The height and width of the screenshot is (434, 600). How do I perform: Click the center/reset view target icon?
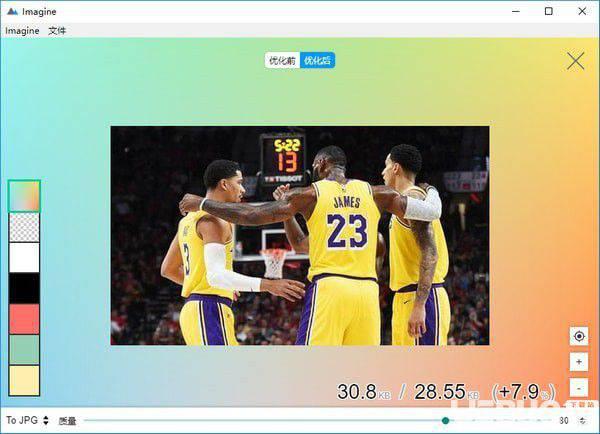tap(579, 336)
